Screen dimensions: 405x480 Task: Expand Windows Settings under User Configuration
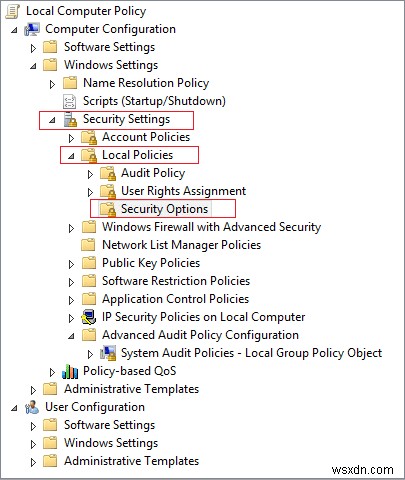tap(33, 444)
